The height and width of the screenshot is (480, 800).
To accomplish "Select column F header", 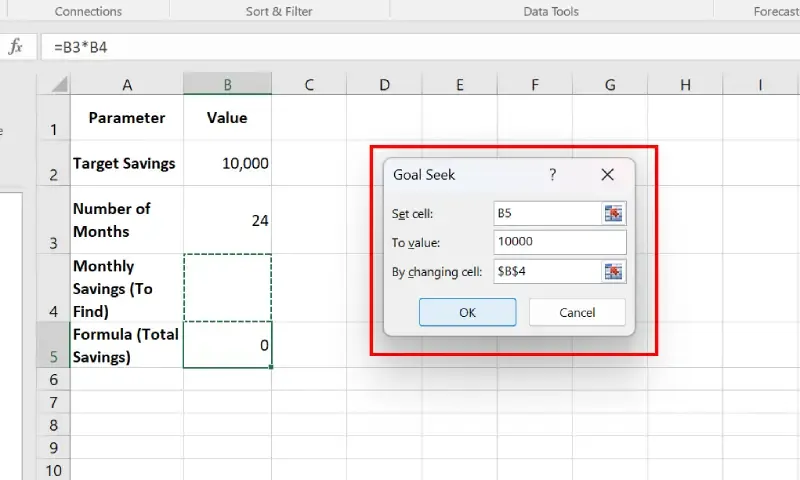I will tap(535, 84).
